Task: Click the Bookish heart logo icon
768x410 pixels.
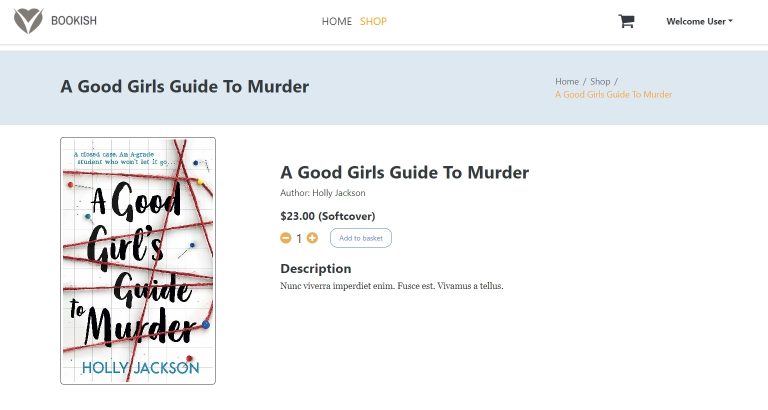Action: coord(28,21)
